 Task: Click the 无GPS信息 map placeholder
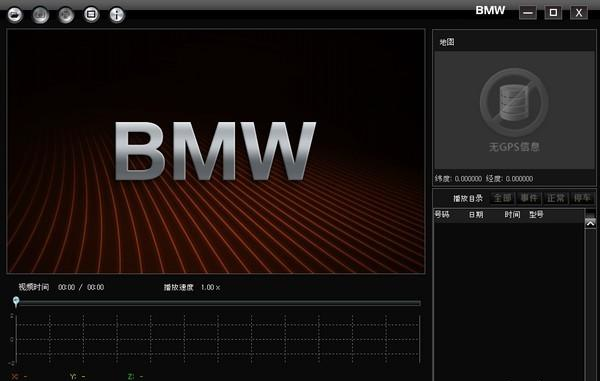tap(514, 110)
